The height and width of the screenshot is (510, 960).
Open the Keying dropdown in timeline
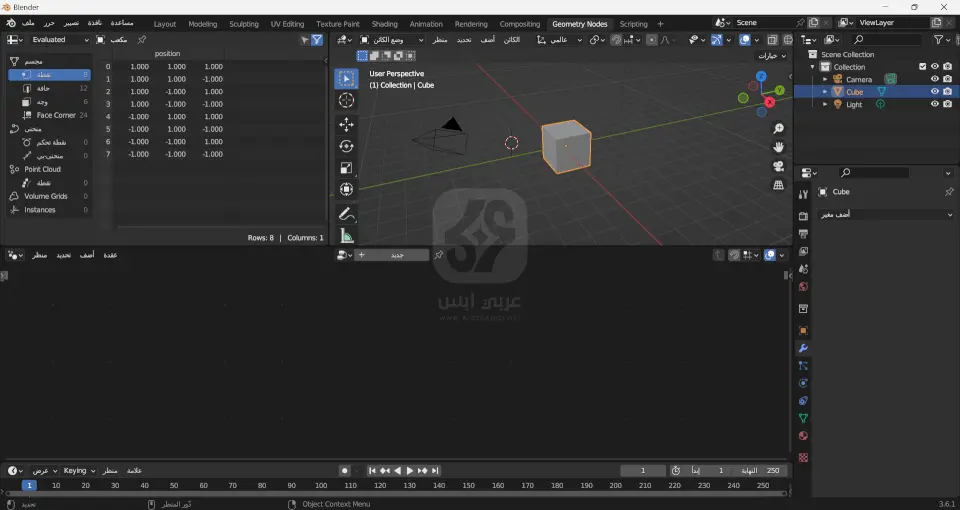pos(79,471)
